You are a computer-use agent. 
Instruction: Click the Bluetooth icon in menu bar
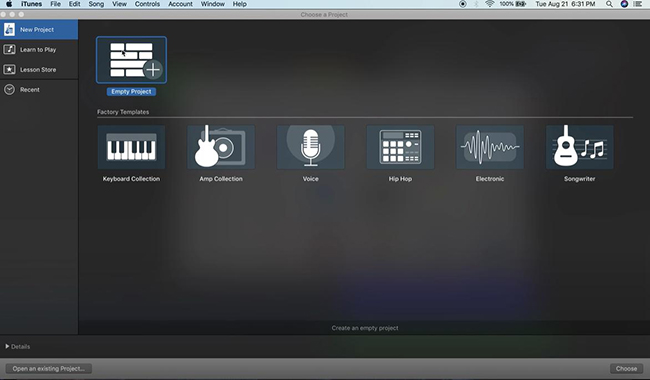coord(476,4)
